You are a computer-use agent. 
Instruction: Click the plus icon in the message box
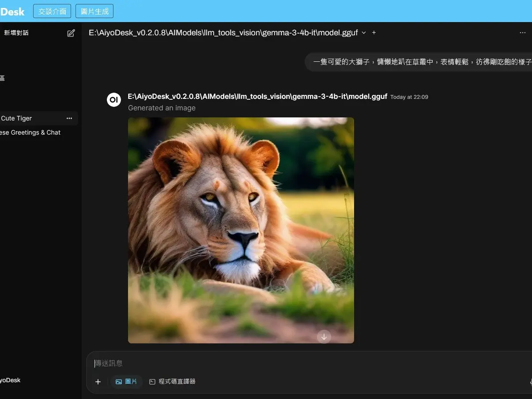tap(98, 382)
